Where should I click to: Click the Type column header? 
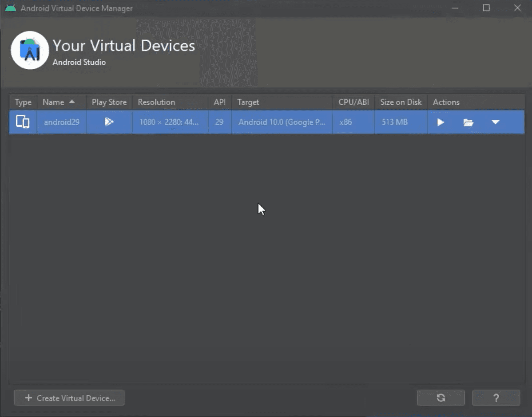pos(23,102)
